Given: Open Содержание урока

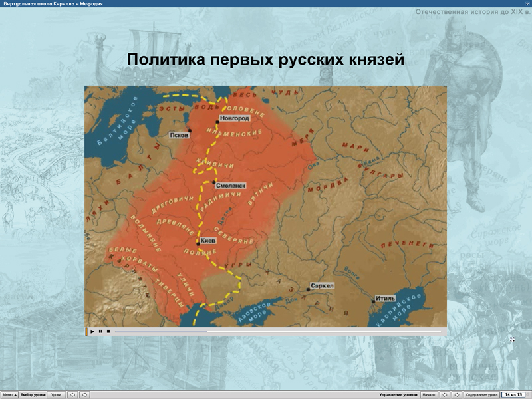Looking at the screenshot, I should click(x=481, y=394).
